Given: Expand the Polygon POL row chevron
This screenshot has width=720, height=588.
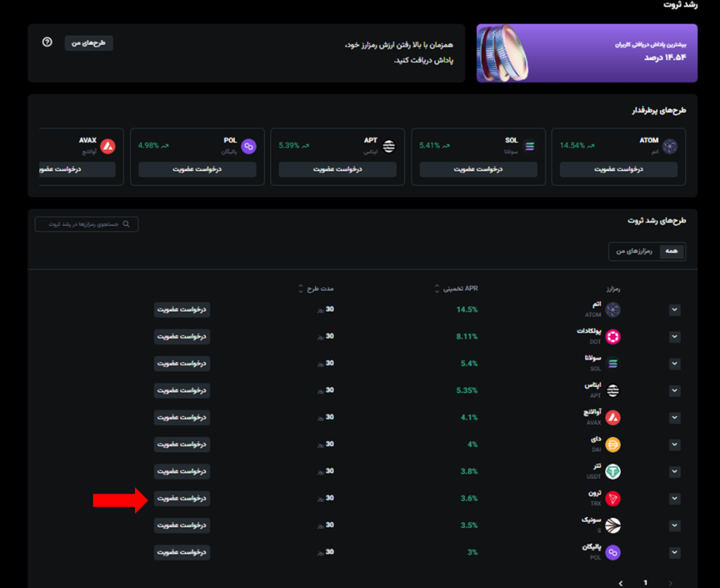Looking at the screenshot, I should [674, 553].
